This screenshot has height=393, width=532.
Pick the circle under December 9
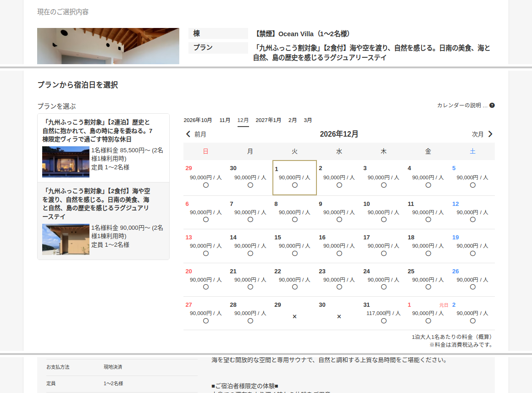click(x=339, y=220)
